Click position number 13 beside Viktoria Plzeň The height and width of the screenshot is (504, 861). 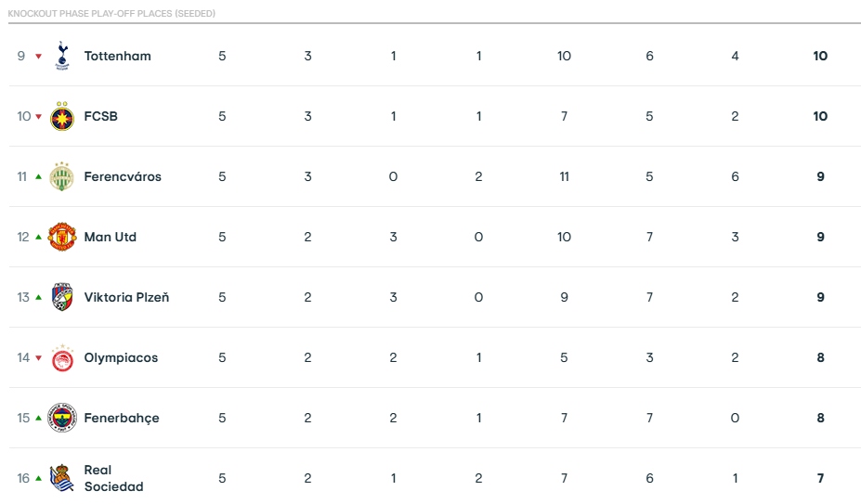(23, 298)
